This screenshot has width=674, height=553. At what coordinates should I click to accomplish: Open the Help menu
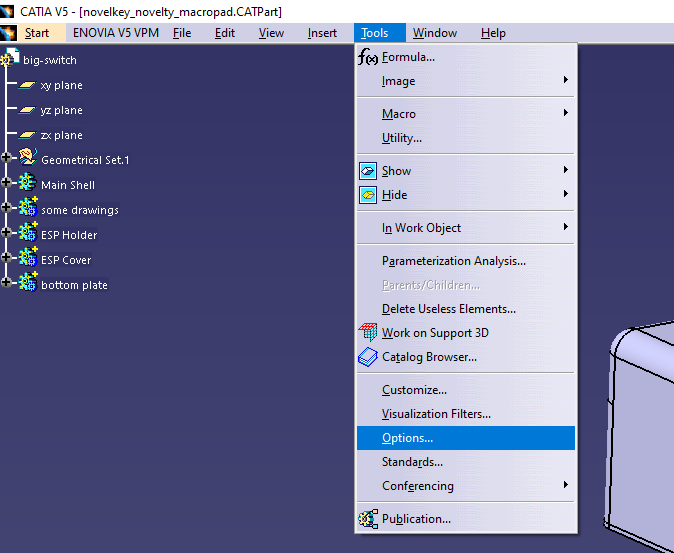[493, 33]
